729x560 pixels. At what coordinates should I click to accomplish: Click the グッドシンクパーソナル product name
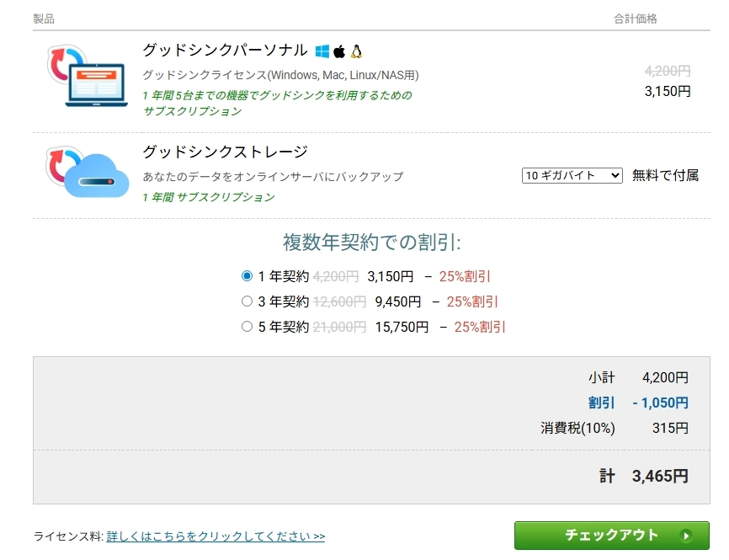(x=224, y=51)
